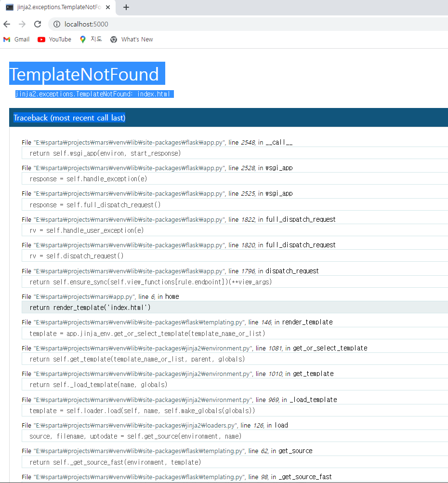Click code line response = self.full_dispatch_request()
The height and width of the screenshot is (483, 448).
pyautogui.click(x=235, y=204)
